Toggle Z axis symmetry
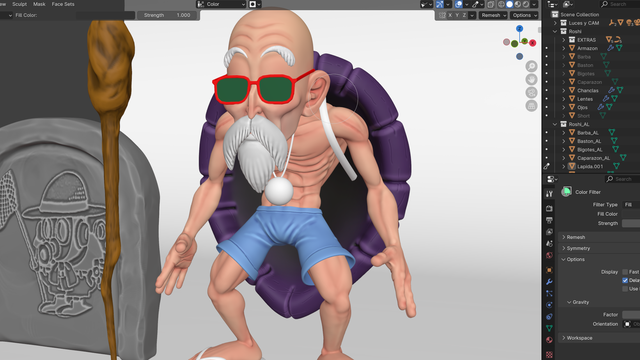The image size is (640, 360). pyautogui.click(x=464, y=15)
